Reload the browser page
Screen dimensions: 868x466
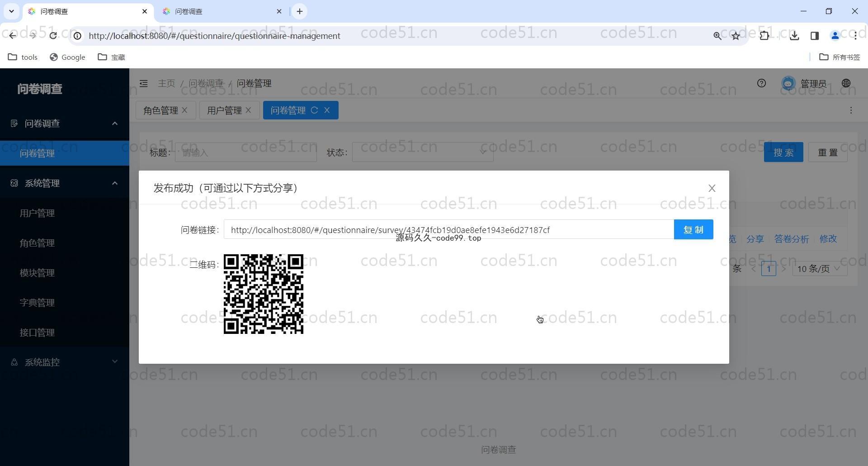(53, 36)
